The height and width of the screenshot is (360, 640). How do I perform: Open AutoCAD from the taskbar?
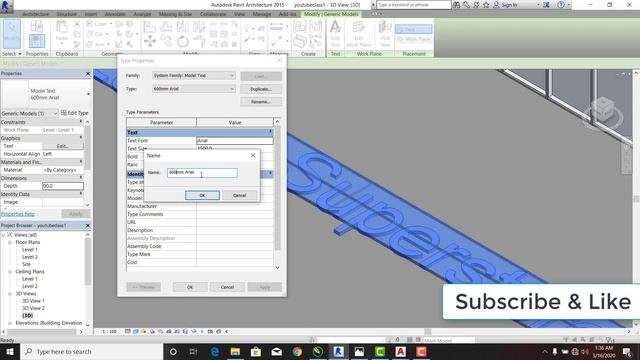[x=400, y=351]
